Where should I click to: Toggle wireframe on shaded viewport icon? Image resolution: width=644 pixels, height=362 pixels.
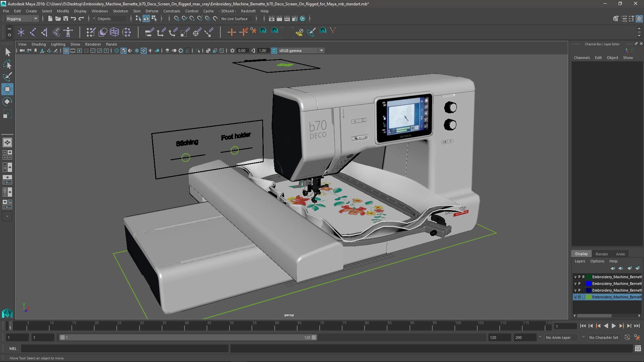pyautogui.click(x=123, y=51)
